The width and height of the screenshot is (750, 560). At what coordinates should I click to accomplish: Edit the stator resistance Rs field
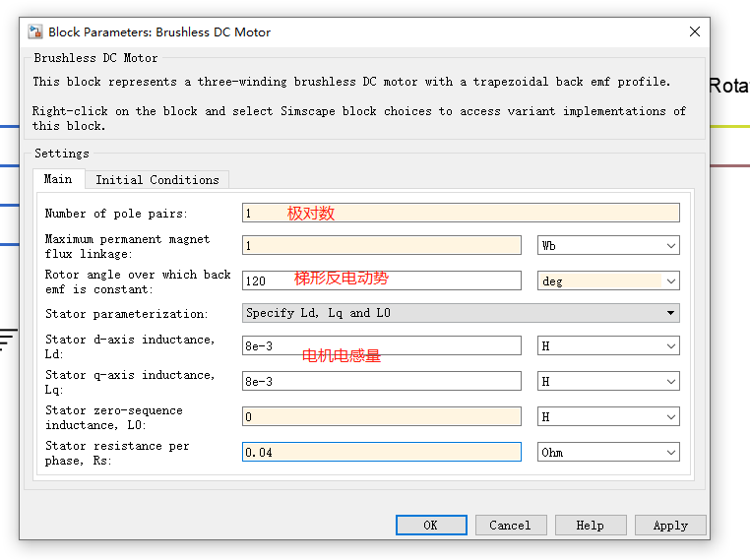382,452
